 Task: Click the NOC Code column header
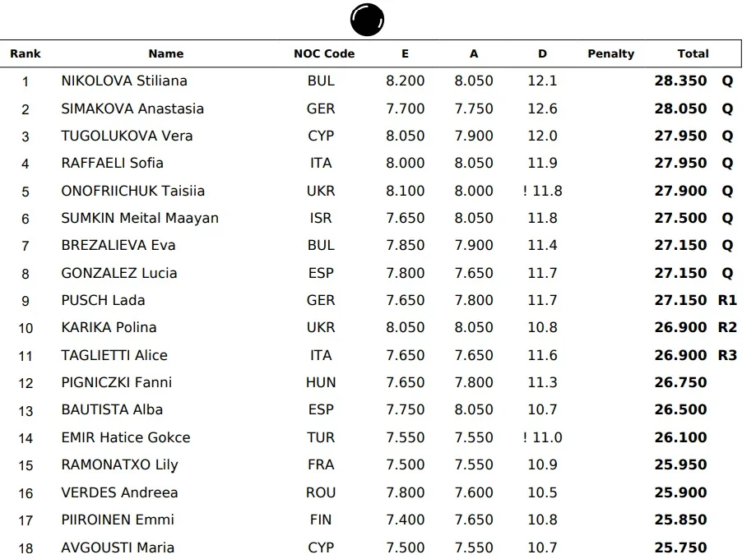[324, 53]
